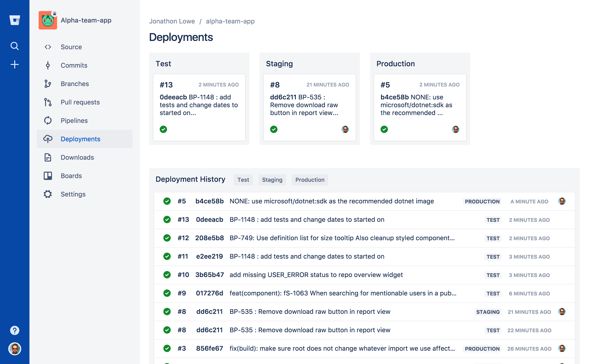
Task: Click the Boards sidebar icon
Action: pos(48,176)
